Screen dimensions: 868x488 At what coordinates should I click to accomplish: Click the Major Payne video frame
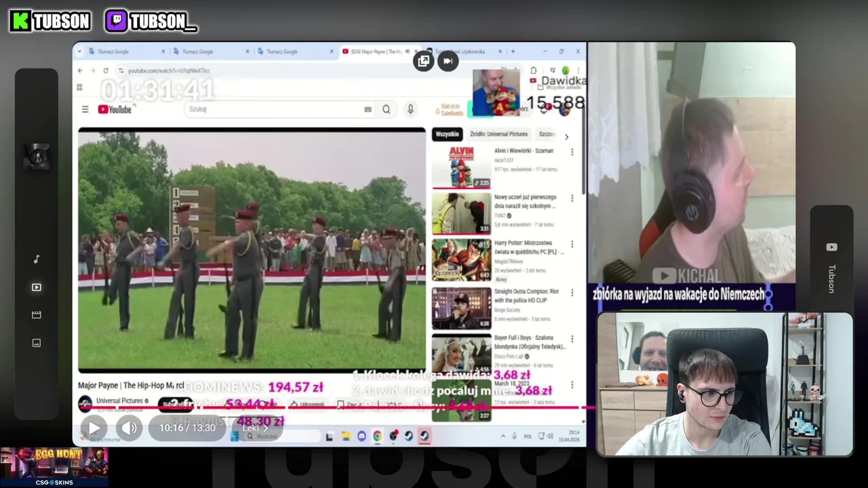pos(252,249)
